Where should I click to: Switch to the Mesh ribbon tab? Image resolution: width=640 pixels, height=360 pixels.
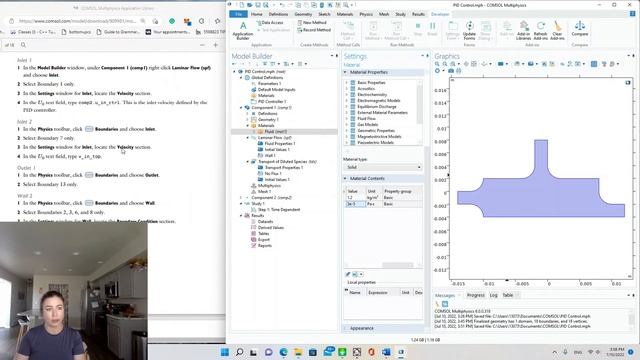coord(384,14)
